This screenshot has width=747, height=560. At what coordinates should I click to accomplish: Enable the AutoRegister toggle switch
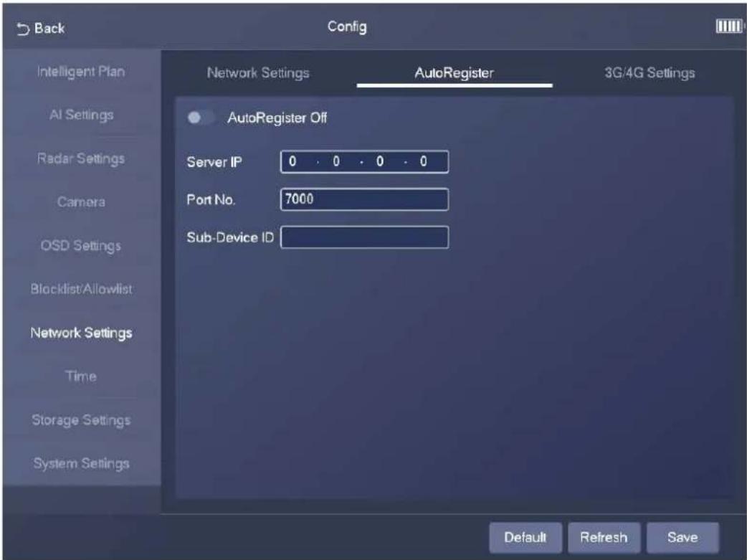point(201,118)
